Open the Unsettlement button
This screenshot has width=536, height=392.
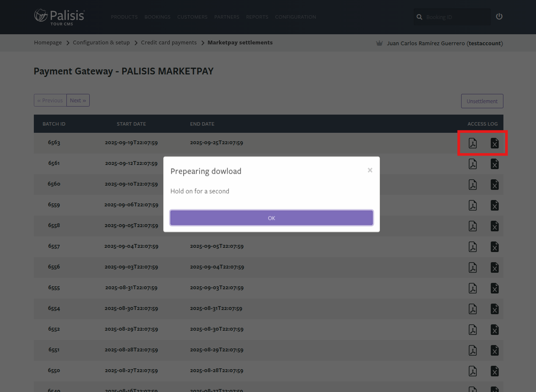(482, 101)
